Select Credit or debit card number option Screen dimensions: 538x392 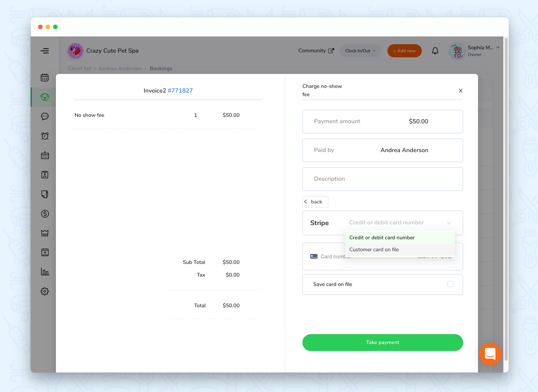coord(399,237)
